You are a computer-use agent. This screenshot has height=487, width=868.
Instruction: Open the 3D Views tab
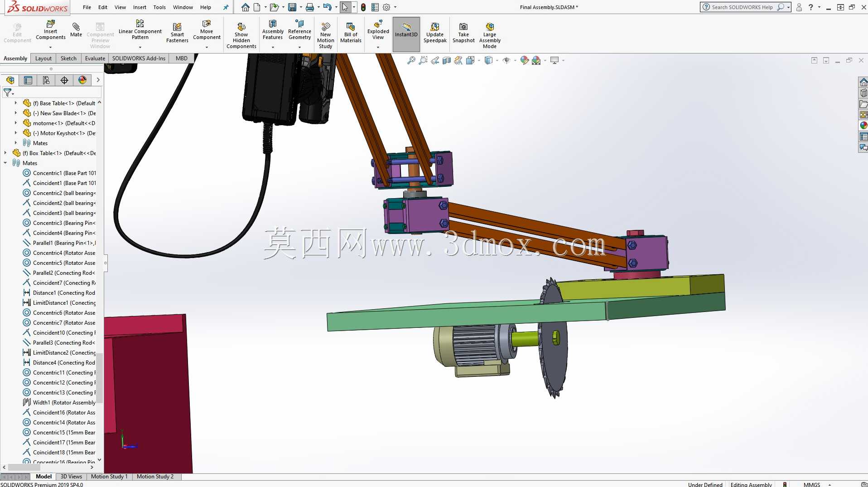pyautogui.click(x=71, y=477)
